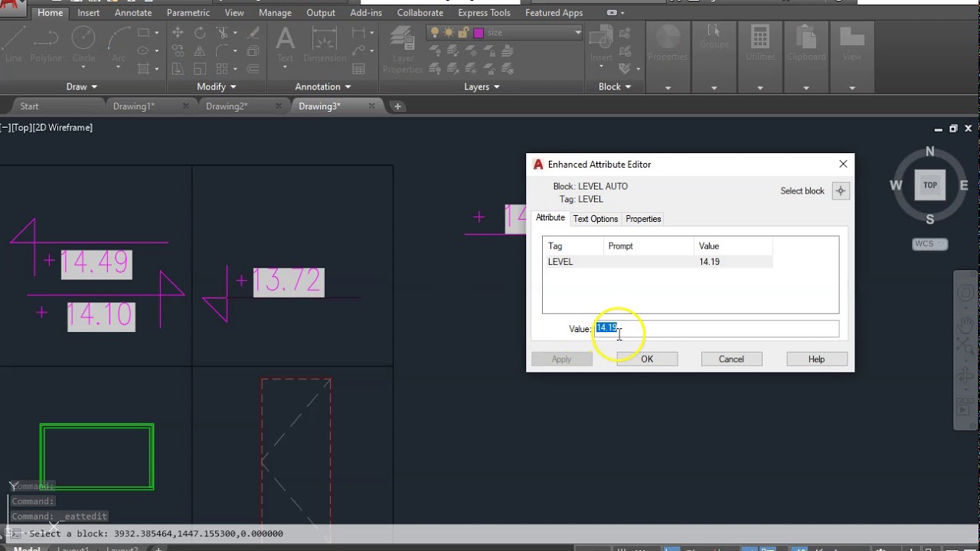Activate the Mirror tool
The width and height of the screenshot is (980, 551).
point(200,51)
